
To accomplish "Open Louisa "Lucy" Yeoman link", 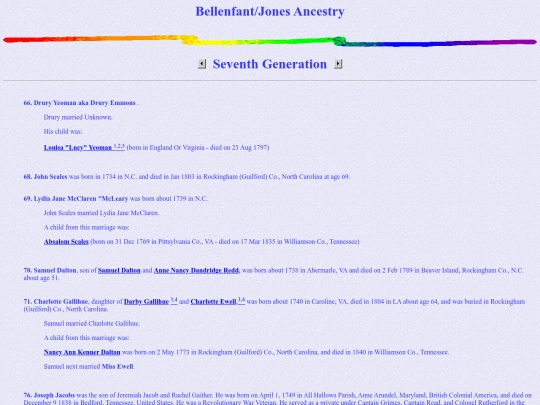I will (x=78, y=148).
